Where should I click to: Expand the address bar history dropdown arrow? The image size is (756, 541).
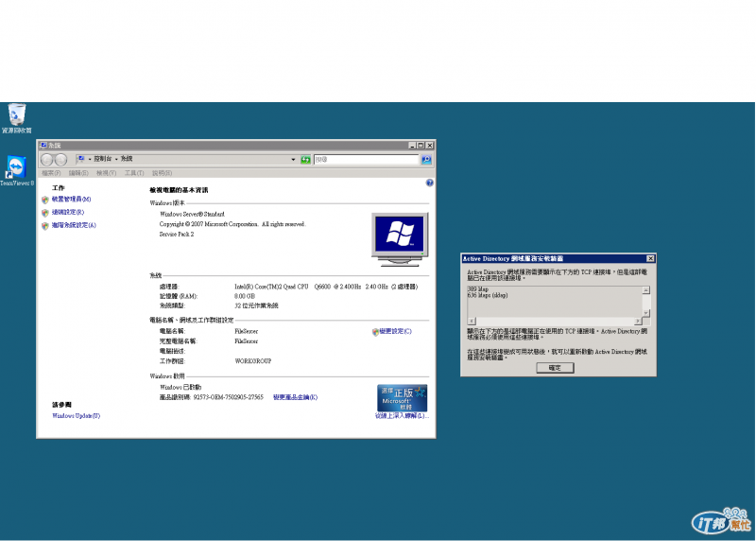[x=293, y=160]
